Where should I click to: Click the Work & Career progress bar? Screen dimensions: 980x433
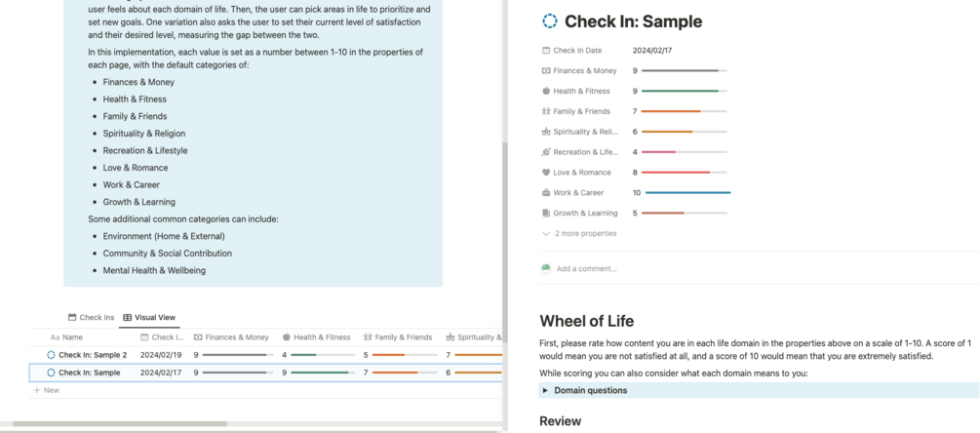687,193
